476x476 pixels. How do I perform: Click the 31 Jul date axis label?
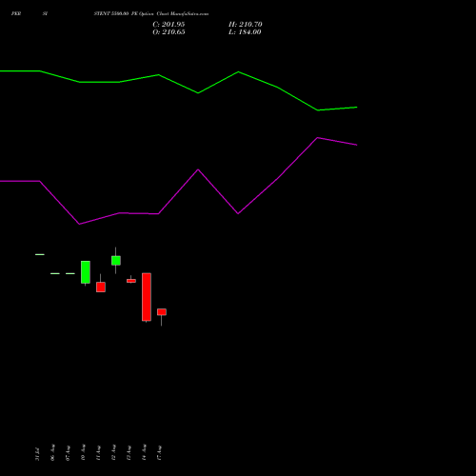tap(37, 454)
